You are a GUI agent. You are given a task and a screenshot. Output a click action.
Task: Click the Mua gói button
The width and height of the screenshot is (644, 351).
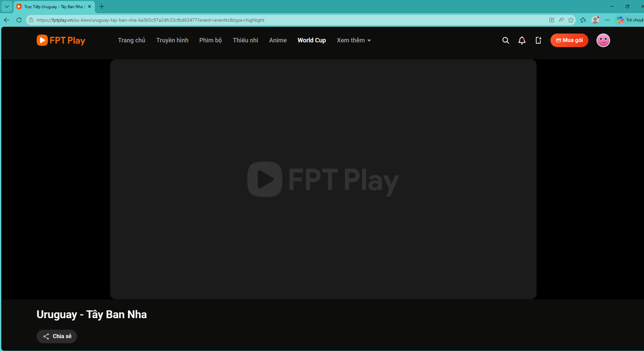pos(569,40)
